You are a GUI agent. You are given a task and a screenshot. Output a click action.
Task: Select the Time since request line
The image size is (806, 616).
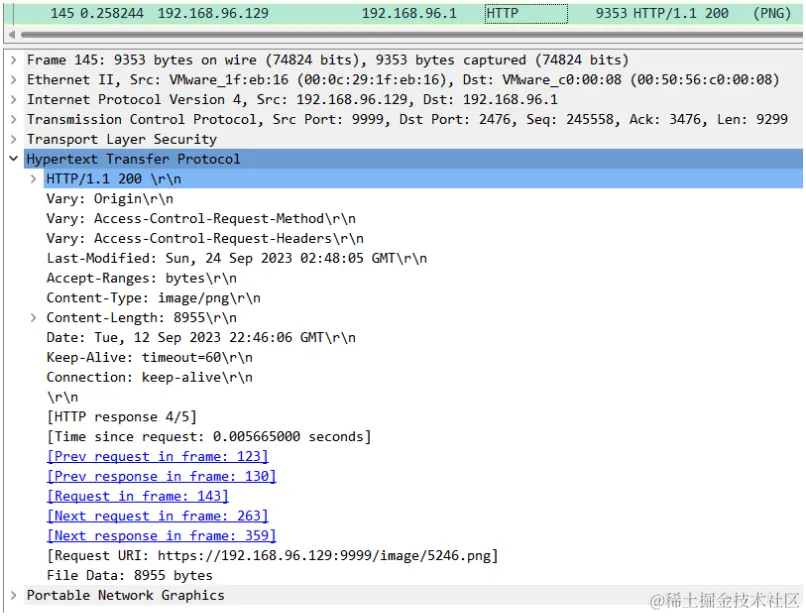209,437
